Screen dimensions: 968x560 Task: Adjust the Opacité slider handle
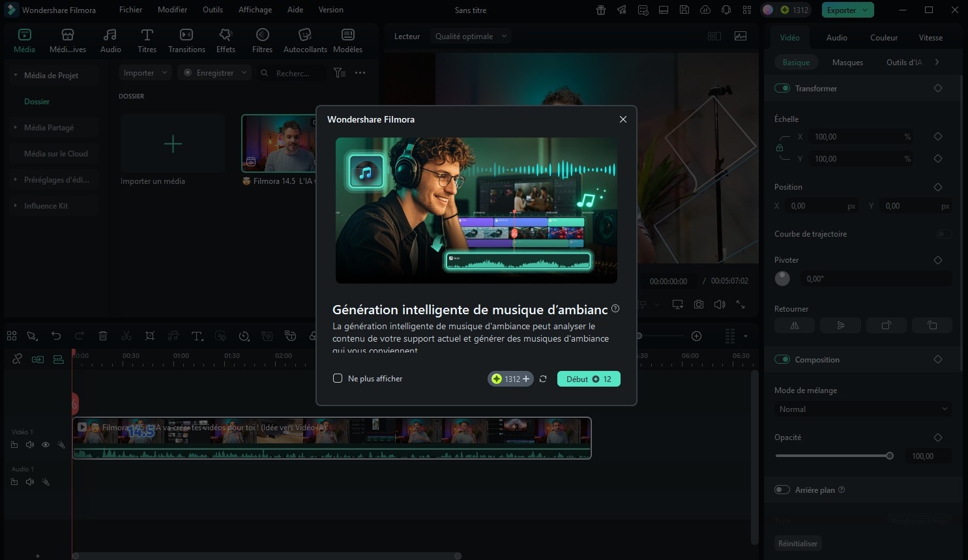pos(890,456)
